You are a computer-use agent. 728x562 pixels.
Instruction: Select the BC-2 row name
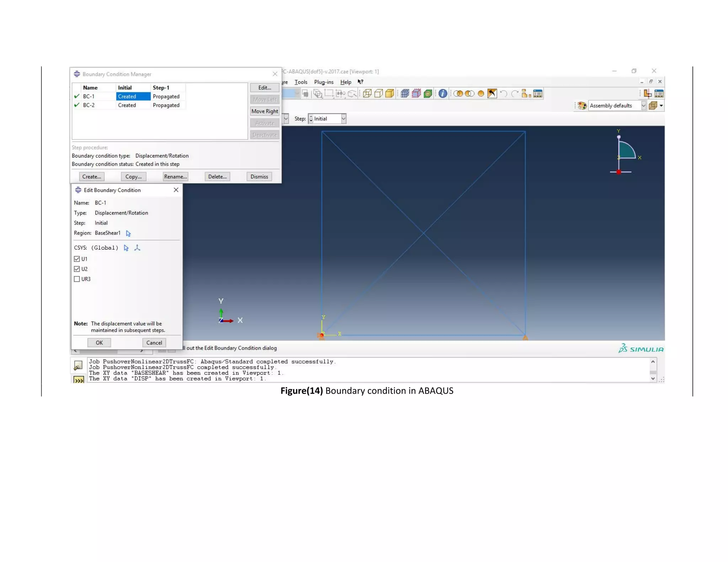[x=89, y=105]
